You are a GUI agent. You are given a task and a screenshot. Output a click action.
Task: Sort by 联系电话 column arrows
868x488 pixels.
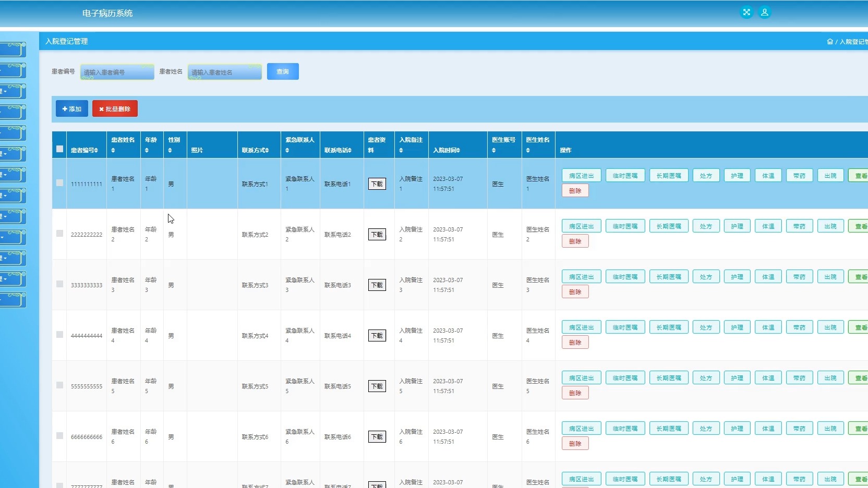pos(349,151)
